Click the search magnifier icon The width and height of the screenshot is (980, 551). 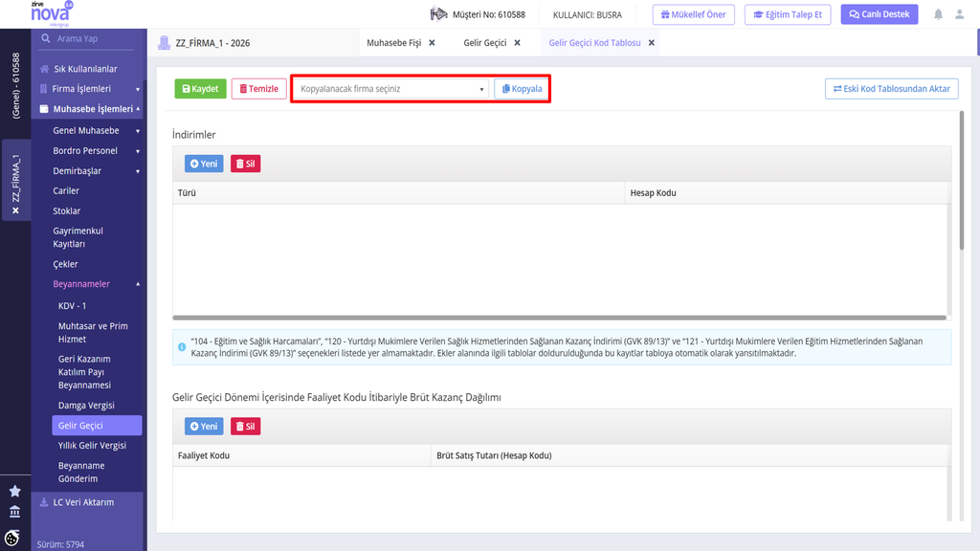[x=46, y=38]
